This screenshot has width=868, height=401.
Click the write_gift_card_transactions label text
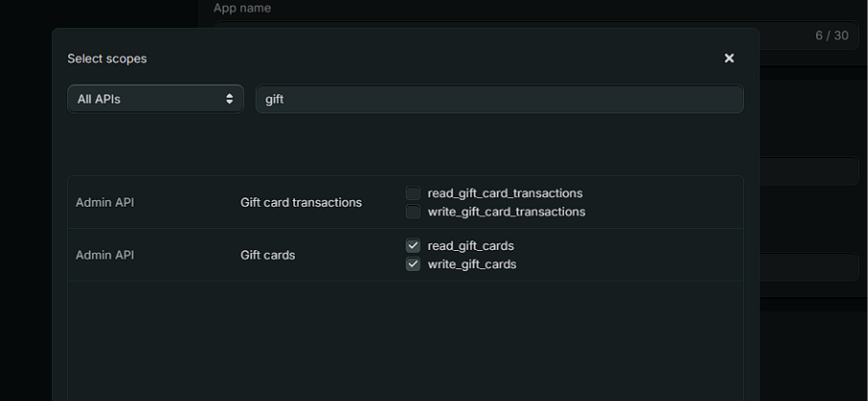pos(506,212)
